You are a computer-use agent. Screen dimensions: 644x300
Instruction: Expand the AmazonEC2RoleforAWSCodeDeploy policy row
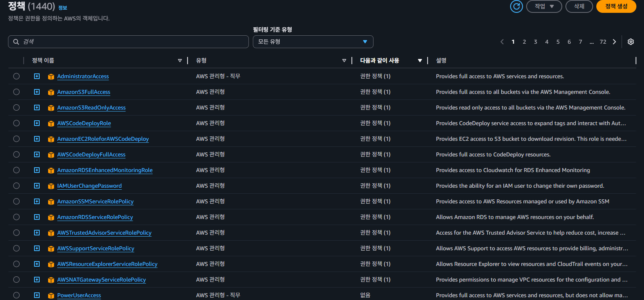37,139
